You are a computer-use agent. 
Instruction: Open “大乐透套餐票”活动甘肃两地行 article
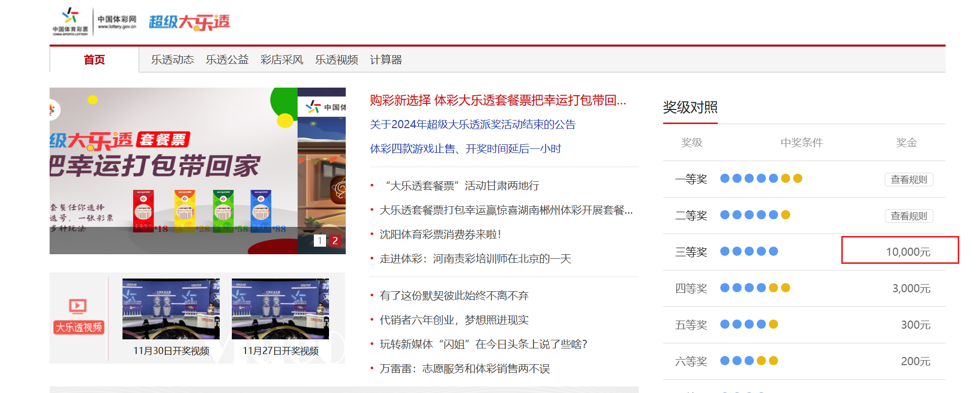460,186
